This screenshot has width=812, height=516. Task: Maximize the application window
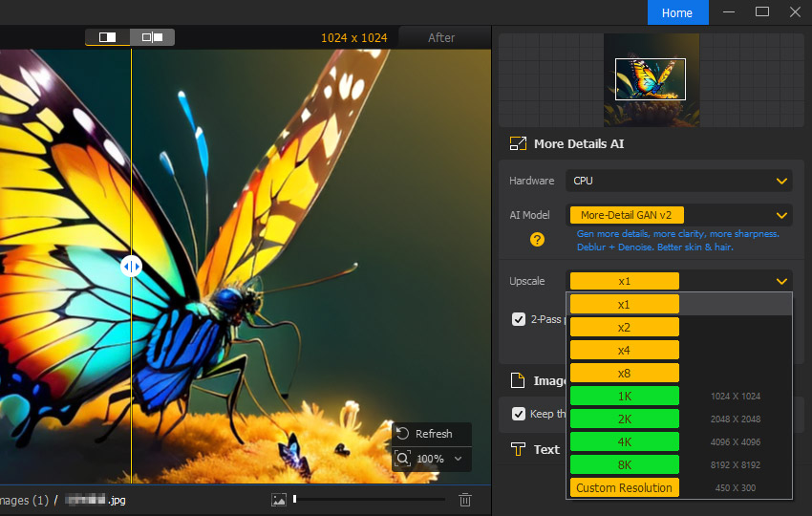(762, 11)
